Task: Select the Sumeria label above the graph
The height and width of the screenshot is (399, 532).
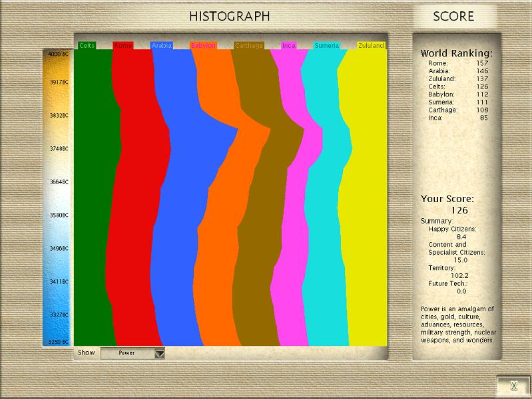Action: (326, 46)
